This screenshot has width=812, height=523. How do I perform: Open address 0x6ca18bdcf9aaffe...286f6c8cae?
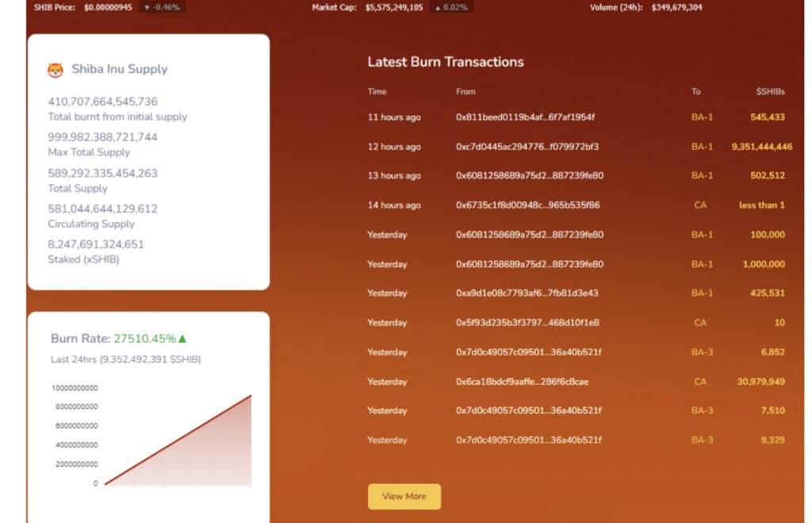point(522,382)
